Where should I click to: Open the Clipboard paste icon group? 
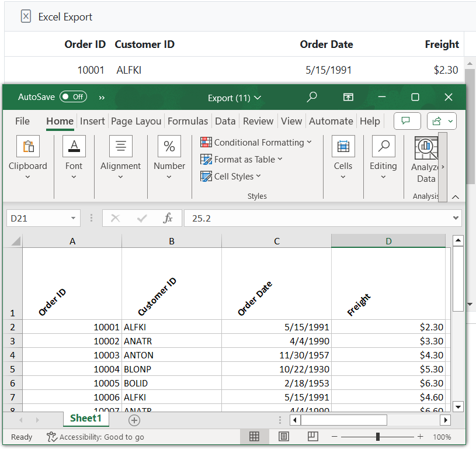pyautogui.click(x=27, y=146)
